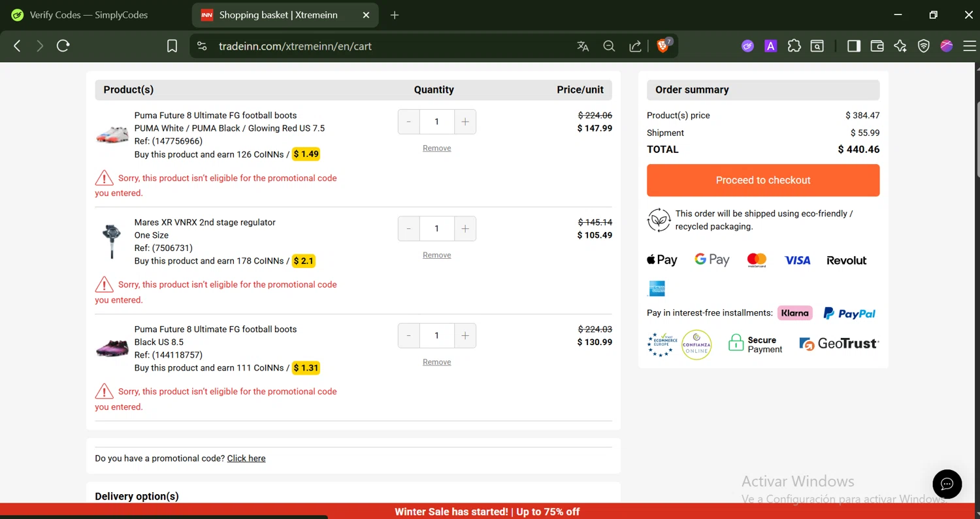Open white Puma boots product thumbnail
Viewport: 980px width, 519px height.
(x=112, y=135)
